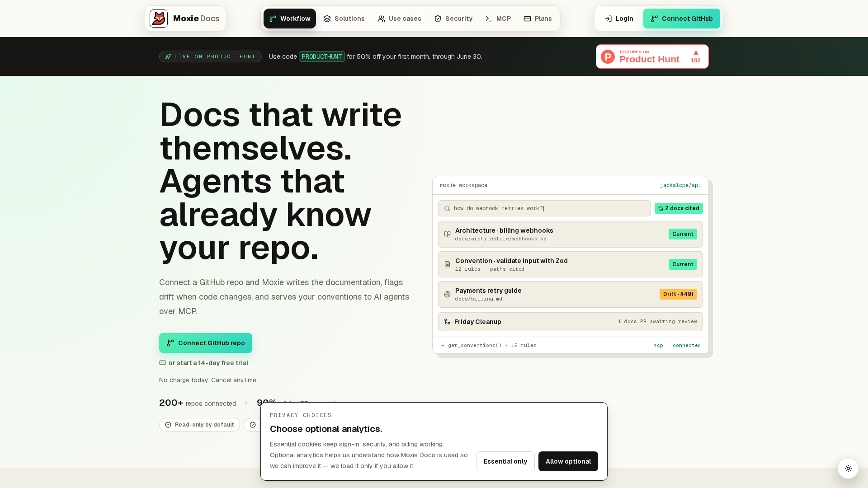The height and width of the screenshot is (488, 868).
Task: Click the rocket icon in Live on Product Hunt badge
Action: (x=168, y=56)
